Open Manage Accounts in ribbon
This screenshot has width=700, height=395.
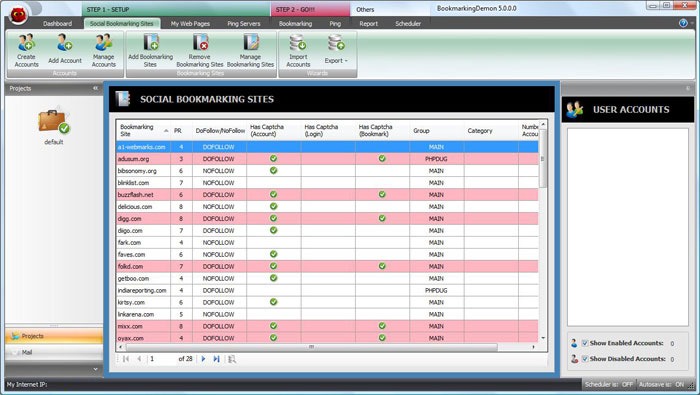pyautogui.click(x=104, y=51)
